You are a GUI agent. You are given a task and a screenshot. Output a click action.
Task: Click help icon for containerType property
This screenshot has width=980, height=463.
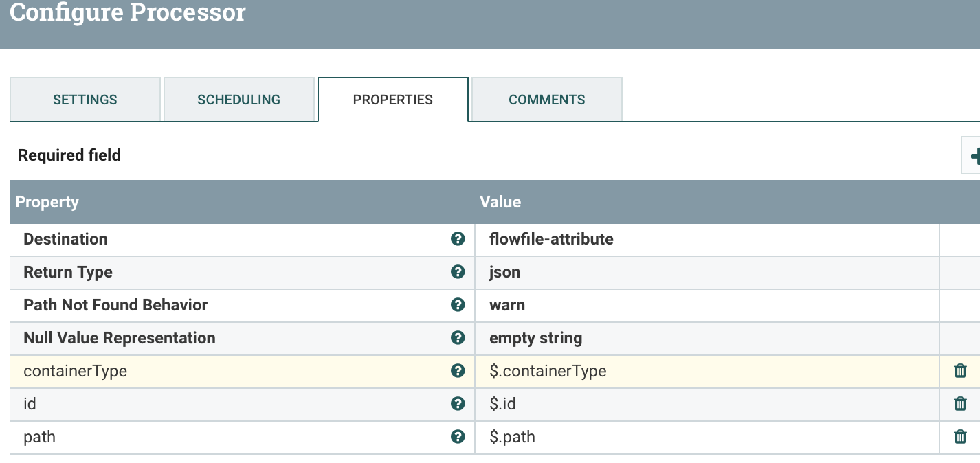pos(458,371)
